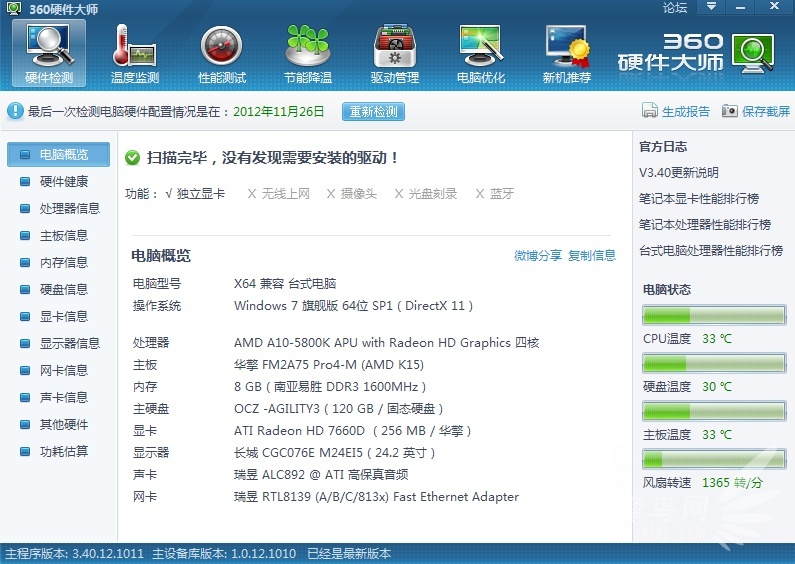Share via 微博分享 link
Image resolution: width=795 pixels, height=564 pixels.
(x=537, y=255)
